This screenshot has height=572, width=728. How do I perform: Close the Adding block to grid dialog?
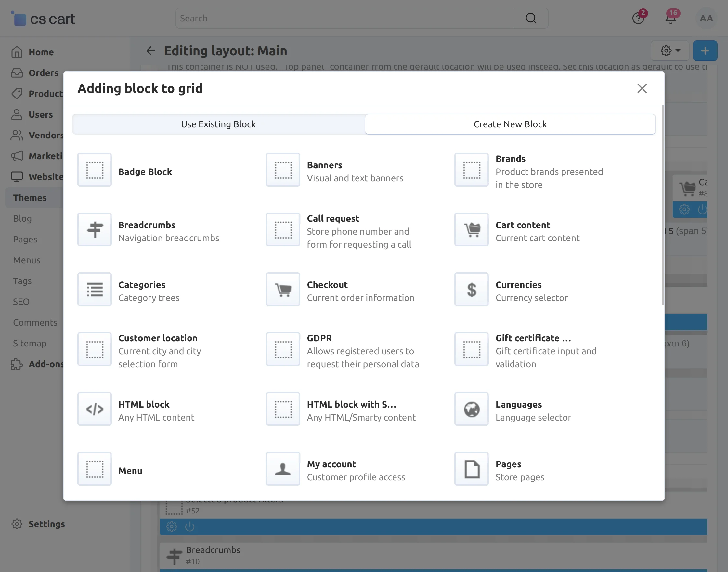(642, 88)
